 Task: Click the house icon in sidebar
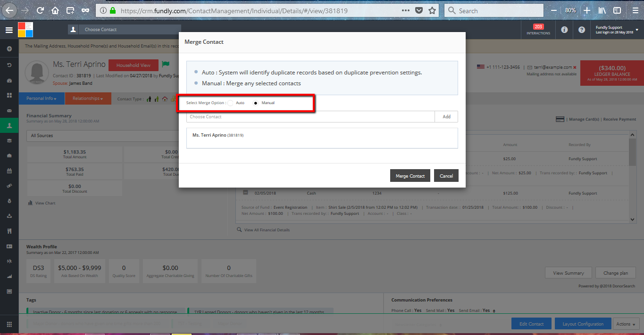[9, 155]
